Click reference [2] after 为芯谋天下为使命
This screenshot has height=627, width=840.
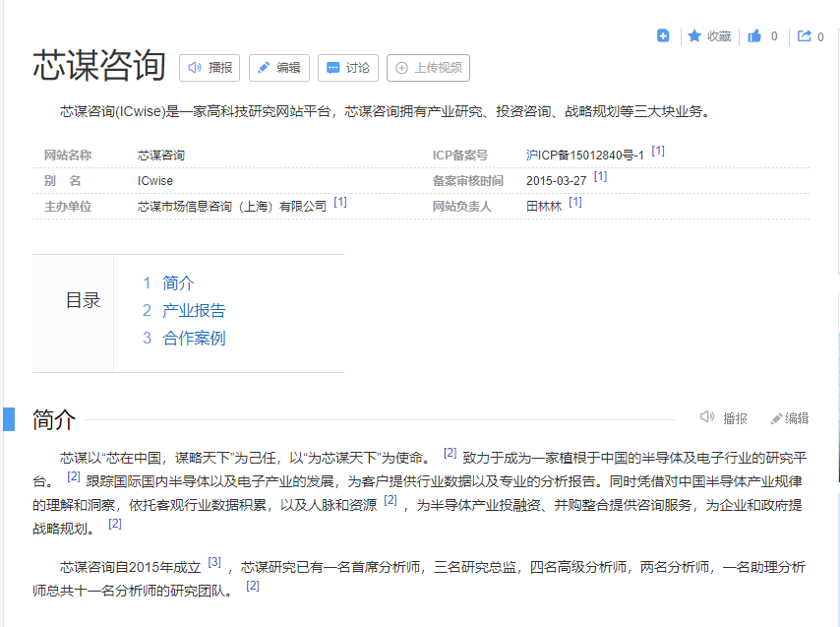point(450,453)
